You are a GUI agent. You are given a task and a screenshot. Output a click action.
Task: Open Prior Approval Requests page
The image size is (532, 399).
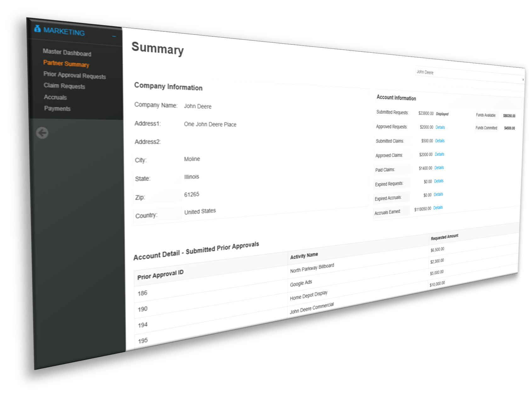point(75,75)
